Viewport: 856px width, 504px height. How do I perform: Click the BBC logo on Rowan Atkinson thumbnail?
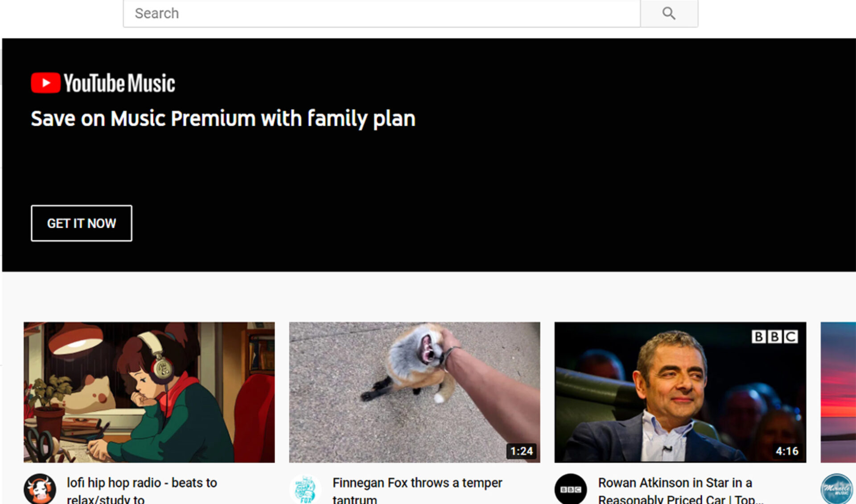click(775, 336)
